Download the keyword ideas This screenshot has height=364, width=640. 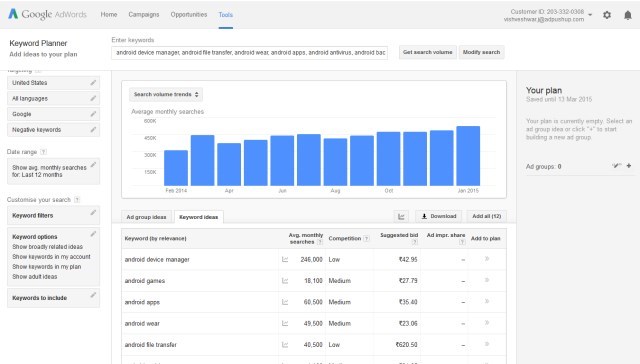tap(438, 216)
